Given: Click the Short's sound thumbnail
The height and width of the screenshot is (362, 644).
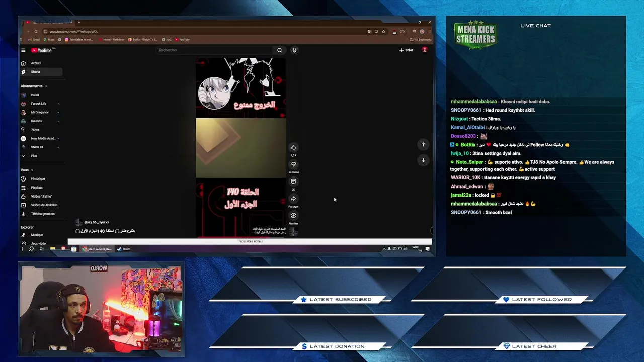Looking at the screenshot, I should tap(293, 232).
